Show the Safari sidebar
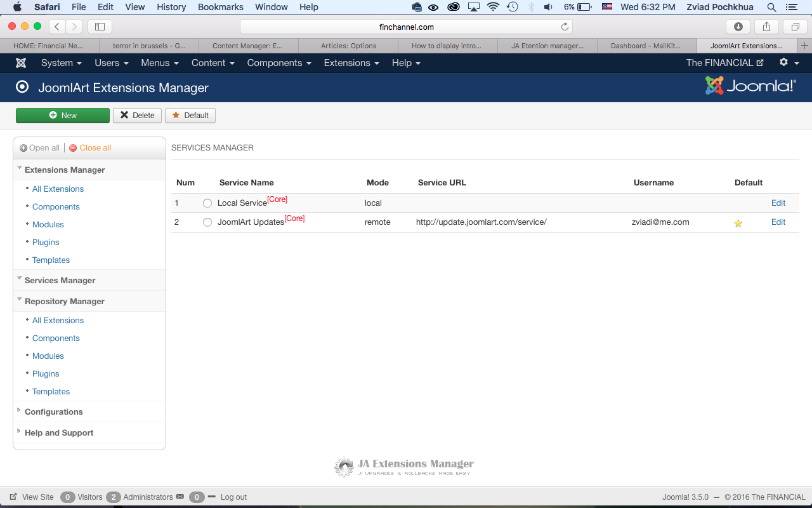812x508 pixels. click(x=100, y=27)
